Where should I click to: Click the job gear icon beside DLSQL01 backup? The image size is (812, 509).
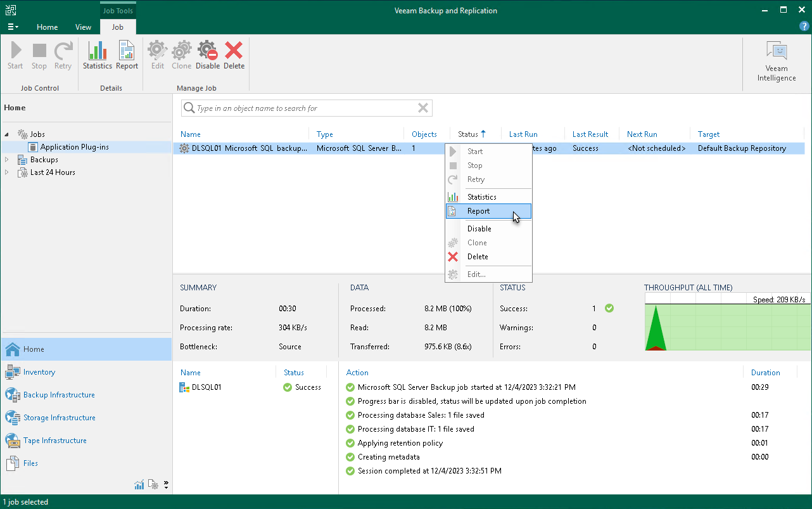(184, 148)
